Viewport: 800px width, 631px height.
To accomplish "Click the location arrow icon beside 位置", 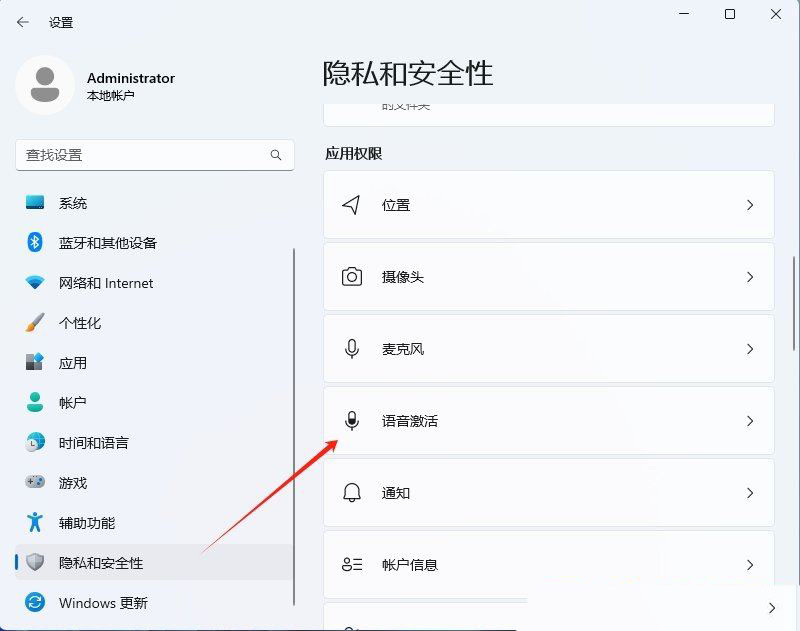I will click(x=351, y=205).
